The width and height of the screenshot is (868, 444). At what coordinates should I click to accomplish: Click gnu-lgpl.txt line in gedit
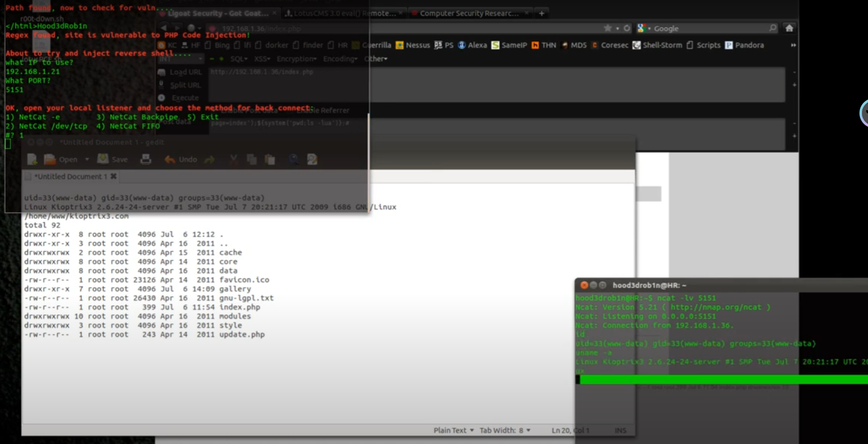point(149,298)
